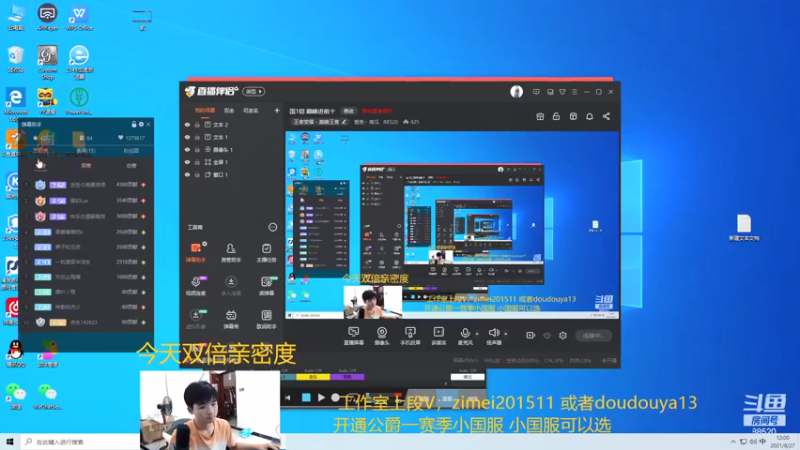Add a 手机投屏 phone-casting source
This screenshot has height=450, width=800.
(410, 336)
